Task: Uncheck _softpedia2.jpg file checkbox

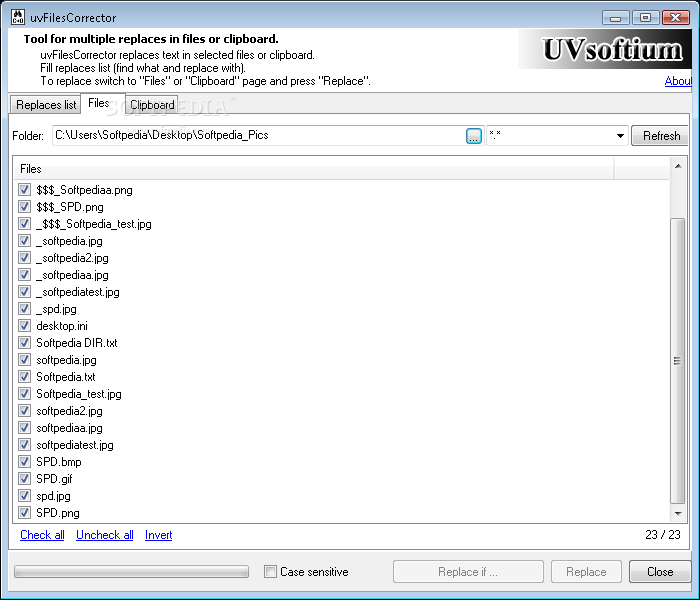Action: (x=25, y=258)
